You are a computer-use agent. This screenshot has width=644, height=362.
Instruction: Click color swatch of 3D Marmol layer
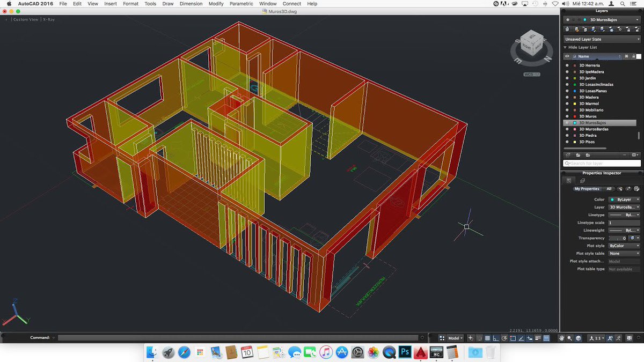coord(575,104)
